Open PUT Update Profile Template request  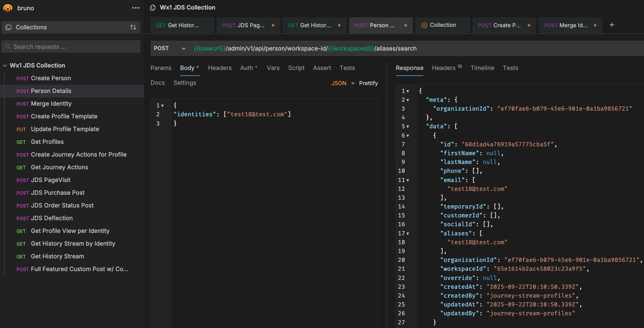click(72, 129)
